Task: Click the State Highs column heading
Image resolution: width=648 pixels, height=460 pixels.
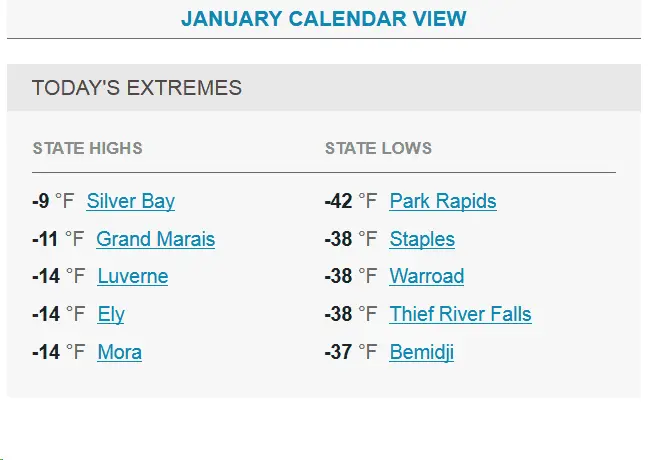Action: click(x=87, y=148)
